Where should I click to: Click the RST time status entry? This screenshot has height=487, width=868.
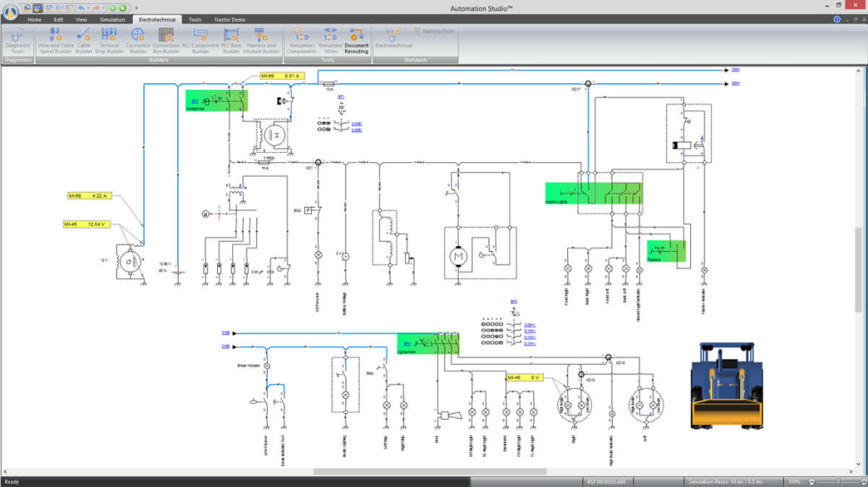(x=607, y=482)
